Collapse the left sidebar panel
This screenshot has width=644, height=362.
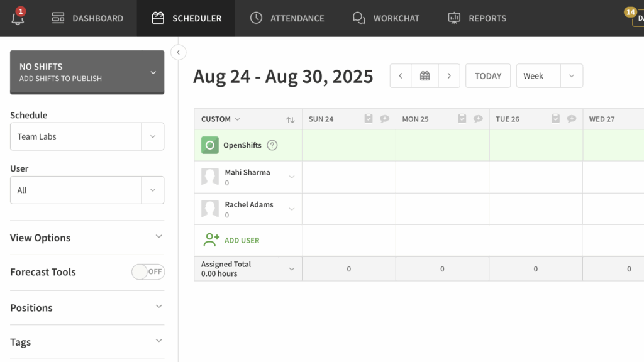179,53
